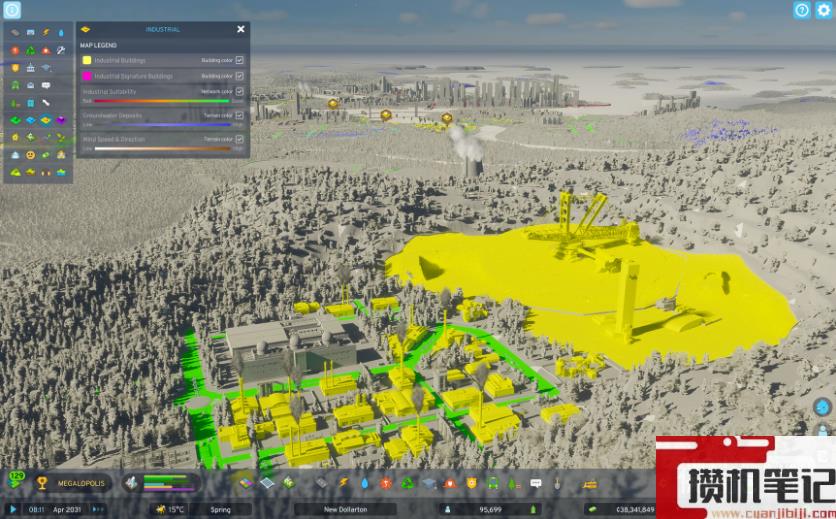Open the city budget money display
Screen dimensions: 836x519
pyautogui.click(x=620, y=509)
